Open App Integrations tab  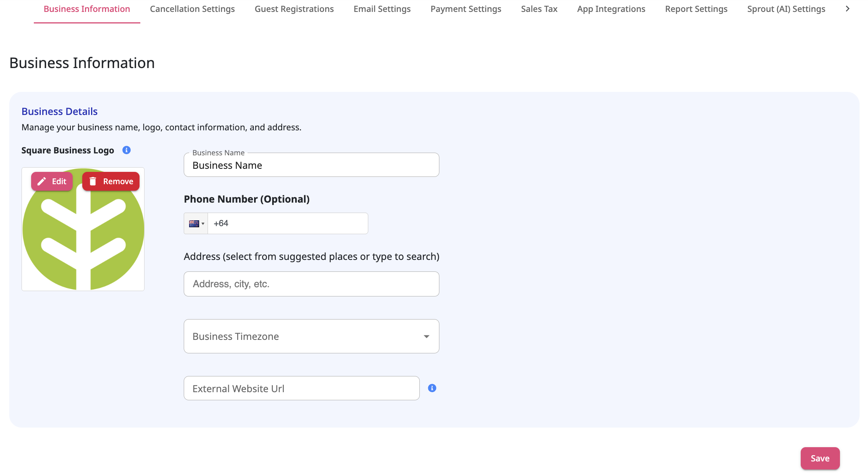(611, 9)
